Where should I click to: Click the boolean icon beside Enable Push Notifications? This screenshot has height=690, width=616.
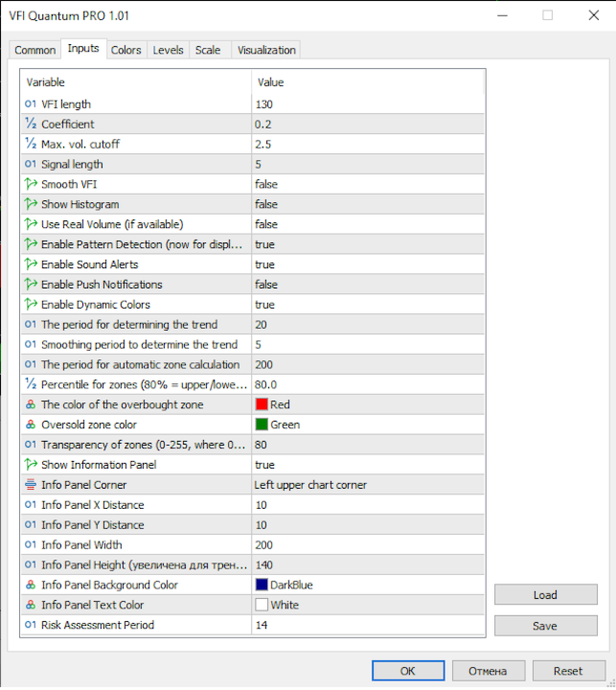click(x=31, y=285)
